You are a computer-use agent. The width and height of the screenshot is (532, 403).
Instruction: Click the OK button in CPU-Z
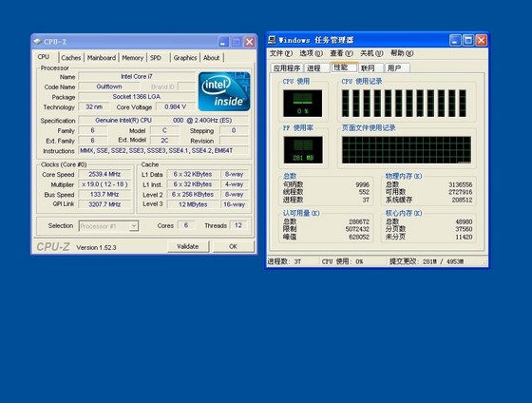[233, 246]
